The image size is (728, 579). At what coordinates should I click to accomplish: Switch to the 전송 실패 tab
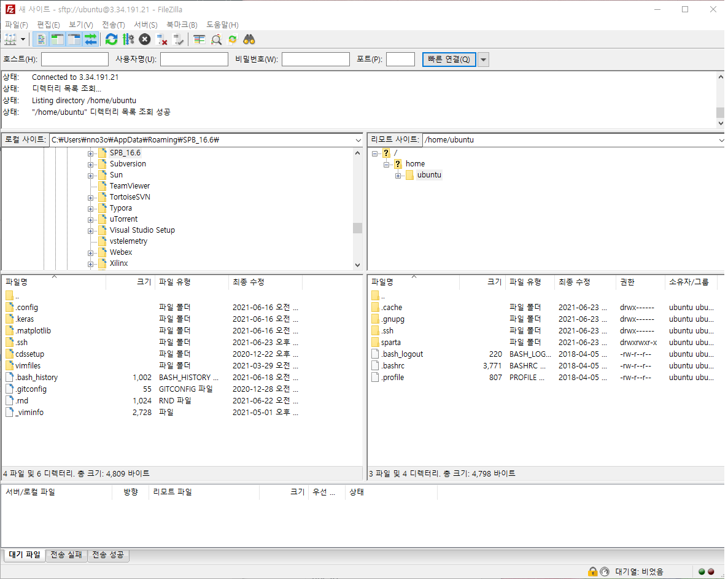tap(66, 555)
